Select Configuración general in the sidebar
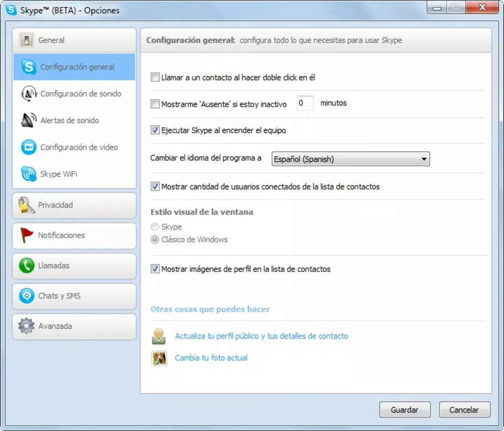The image size is (504, 431). [74, 67]
